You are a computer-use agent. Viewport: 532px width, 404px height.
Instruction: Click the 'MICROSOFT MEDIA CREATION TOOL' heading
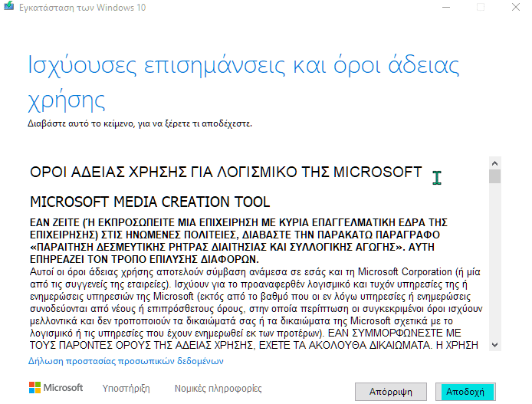150,202
